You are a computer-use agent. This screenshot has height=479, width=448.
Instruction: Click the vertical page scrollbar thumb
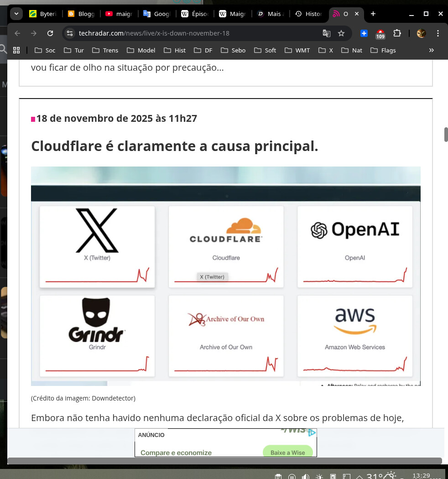446,135
